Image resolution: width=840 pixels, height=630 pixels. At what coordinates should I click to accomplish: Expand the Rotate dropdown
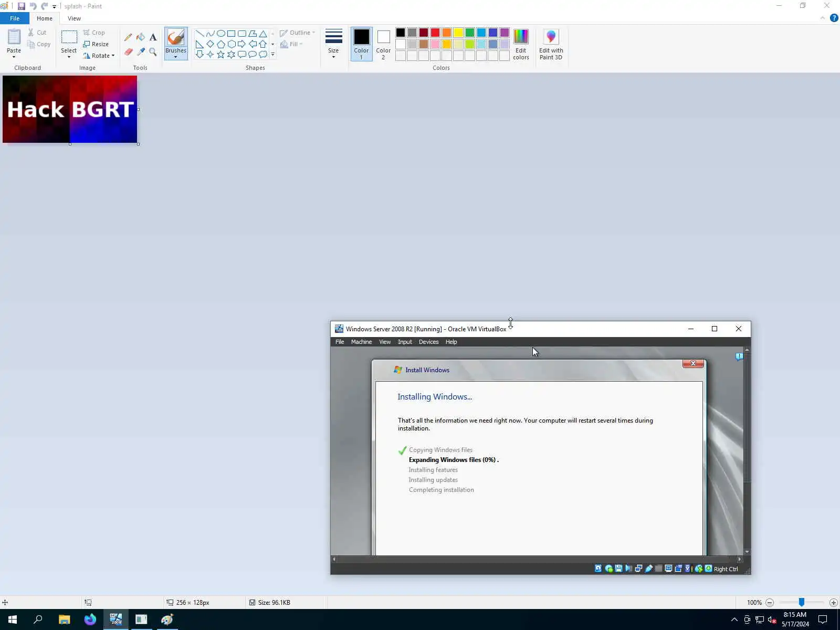coord(113,56)
